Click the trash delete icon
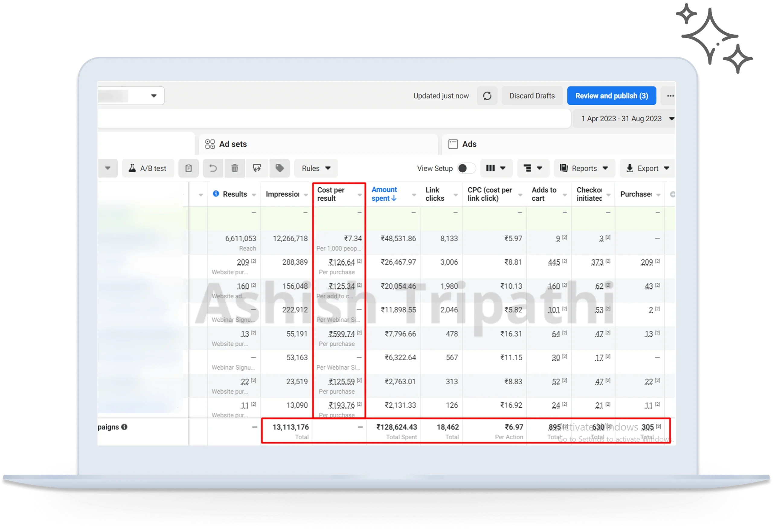This screenshot has height=532, width=773. 235,168
